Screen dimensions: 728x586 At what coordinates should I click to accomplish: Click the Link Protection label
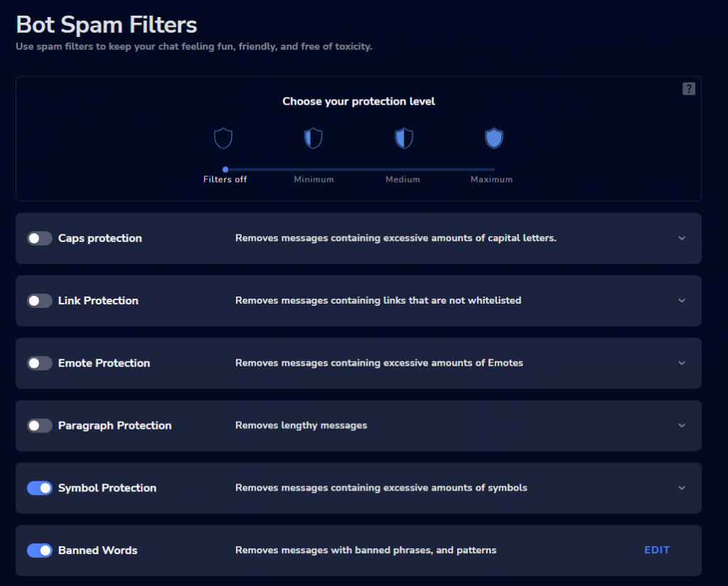click(98, 301)
